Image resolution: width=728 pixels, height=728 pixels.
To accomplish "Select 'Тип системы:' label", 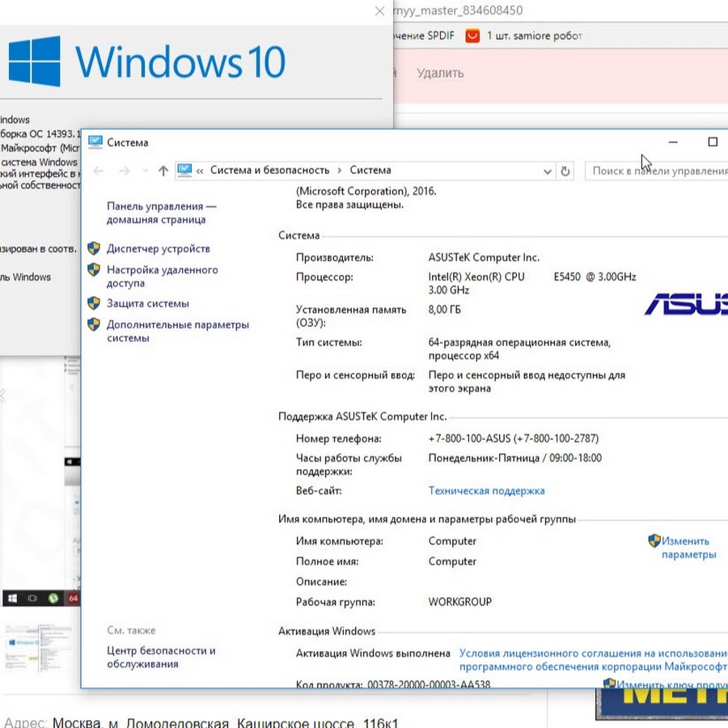I will coord(328,342).
